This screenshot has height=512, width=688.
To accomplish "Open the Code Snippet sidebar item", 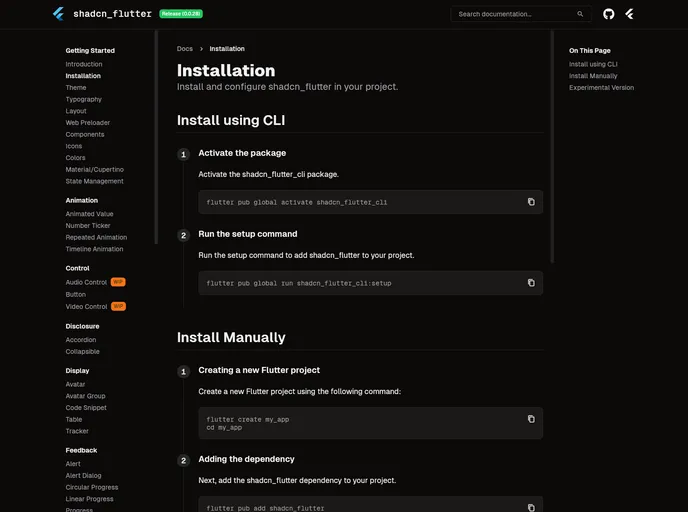I will pos(85,408).
